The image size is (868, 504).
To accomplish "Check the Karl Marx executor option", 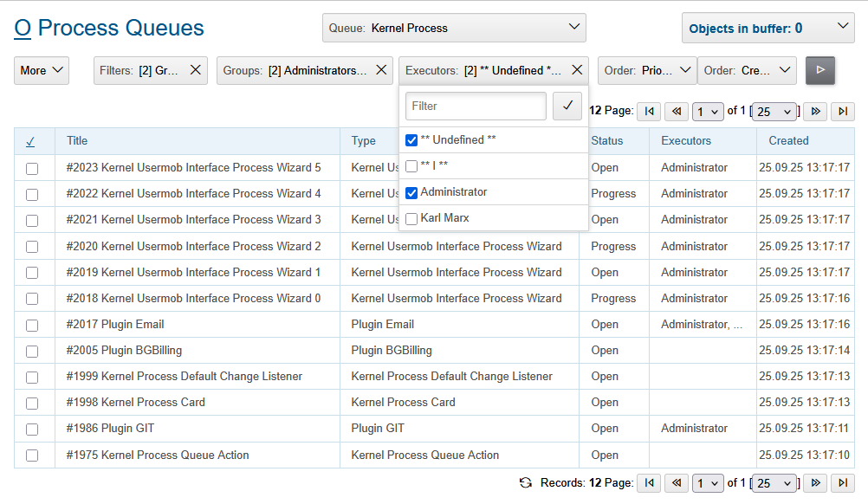I will [x=411, y=219].
